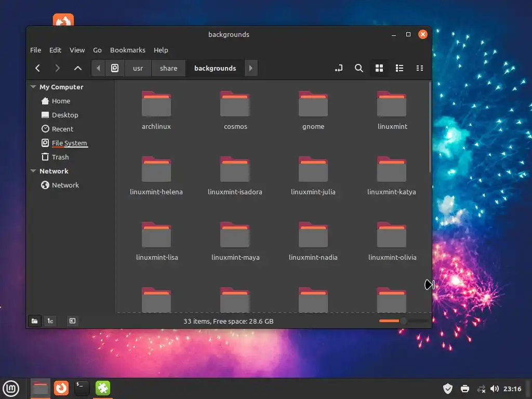532x399 pixels.
Task: Toggle location entry path mode icon
Action: pyautogui.click(x=339, y=68)
